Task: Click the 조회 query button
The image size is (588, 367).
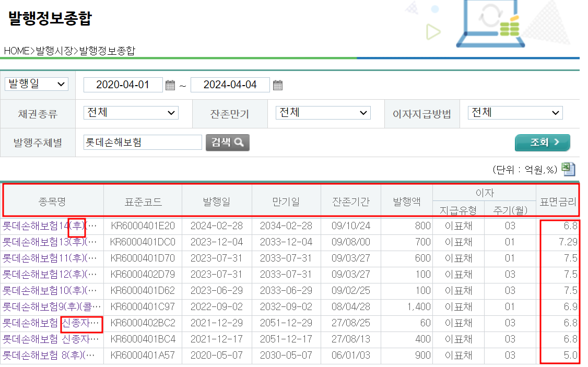Action: pyautogui.click(x=543, y=143)
